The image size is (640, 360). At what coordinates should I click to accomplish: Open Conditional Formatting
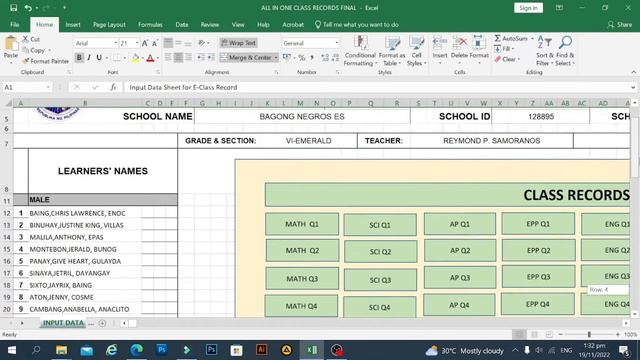(360, 51)
